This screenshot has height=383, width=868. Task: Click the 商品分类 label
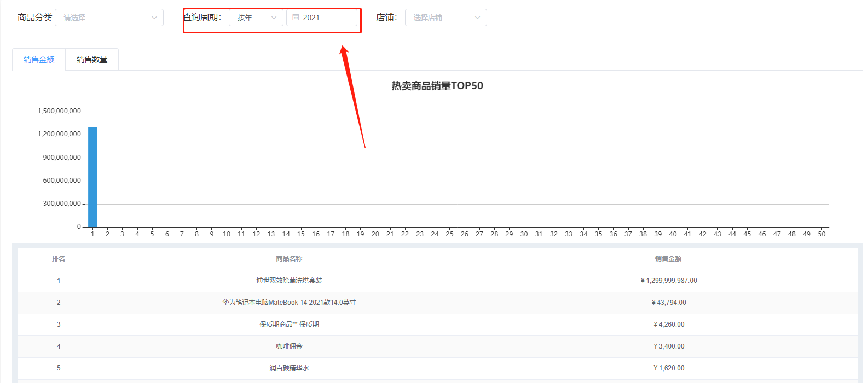(35, 18)
